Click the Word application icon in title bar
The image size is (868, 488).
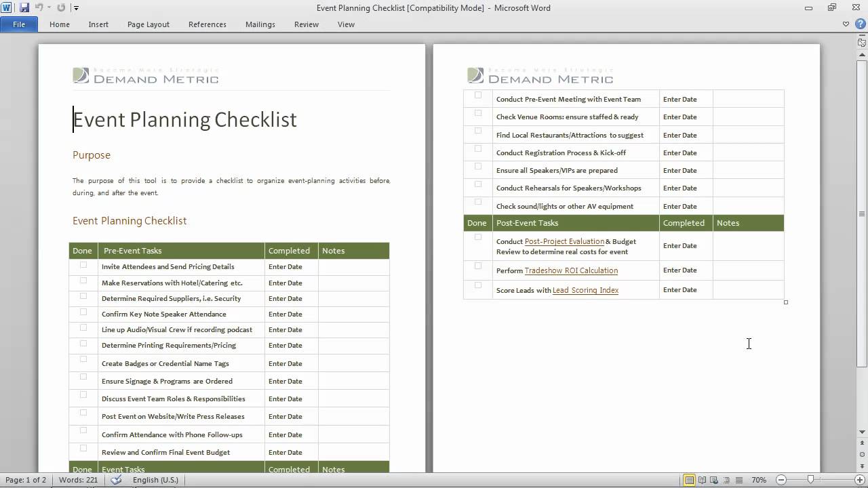coord(7,7)
